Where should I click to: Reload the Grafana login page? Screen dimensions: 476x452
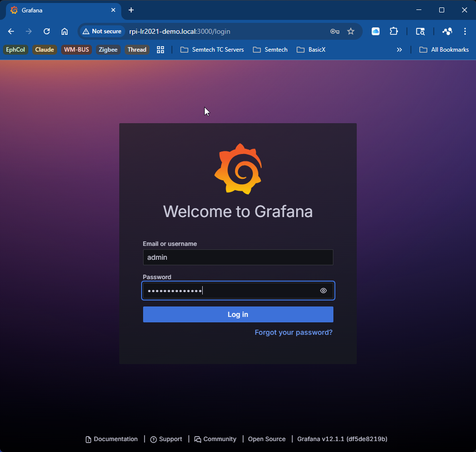point(46,31)
